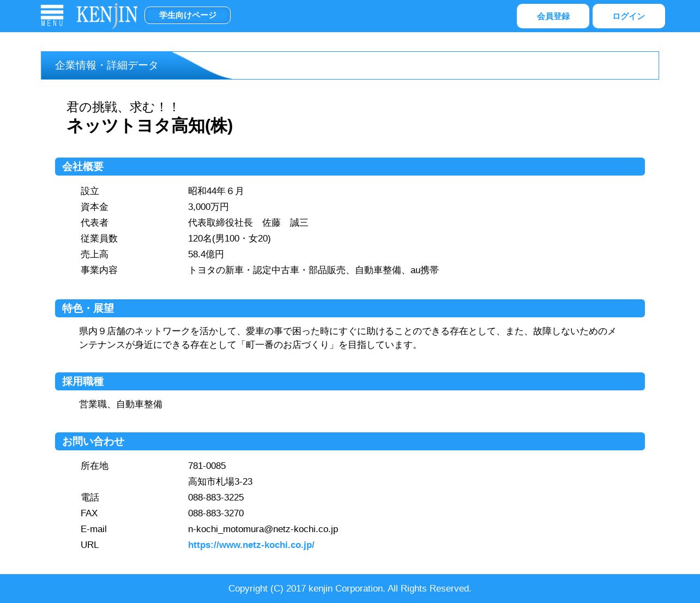Image resolution: width=700 pixels, height=603 pixels.
Task: Click the value 58.4億円
Action: coord(206,254)
